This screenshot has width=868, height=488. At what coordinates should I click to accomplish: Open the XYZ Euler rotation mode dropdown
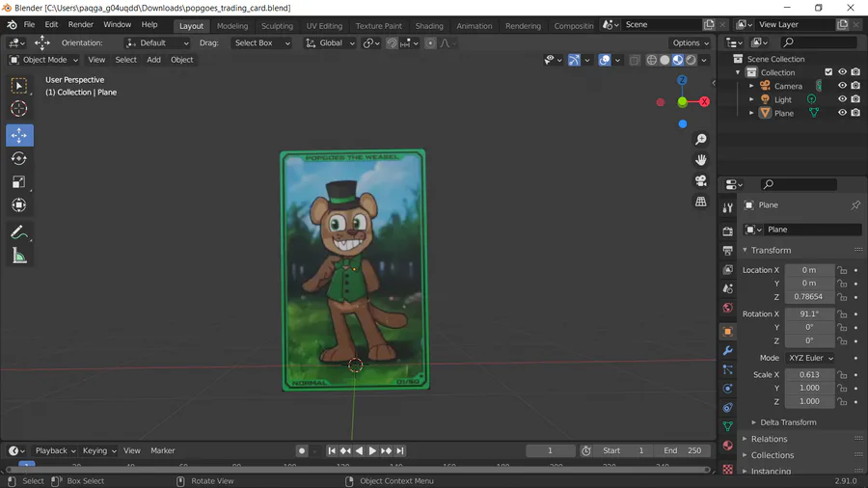click(x=810, y=358)
